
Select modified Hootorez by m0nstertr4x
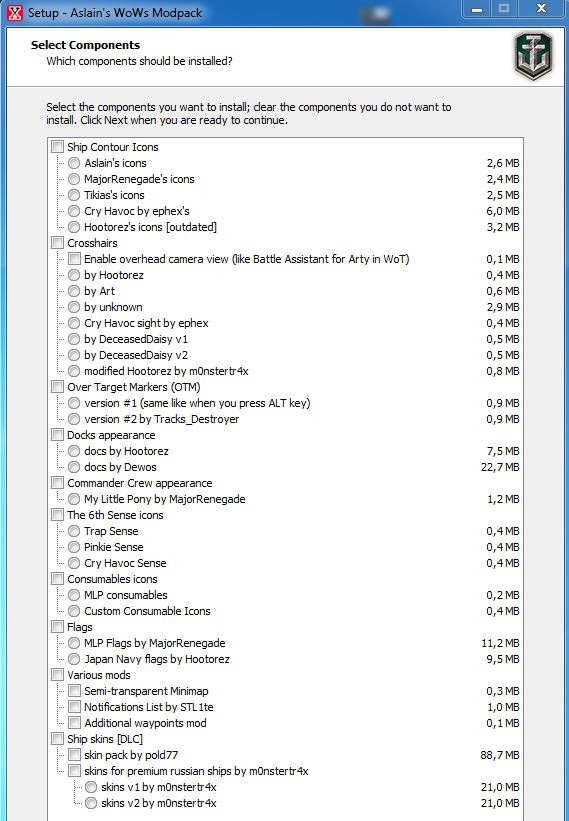point(74,371)
